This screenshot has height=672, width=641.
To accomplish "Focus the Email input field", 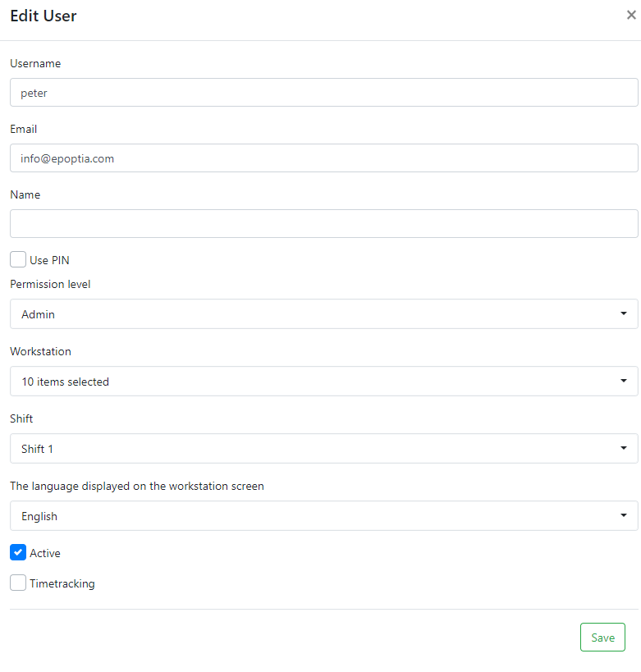I will point(323,158).
